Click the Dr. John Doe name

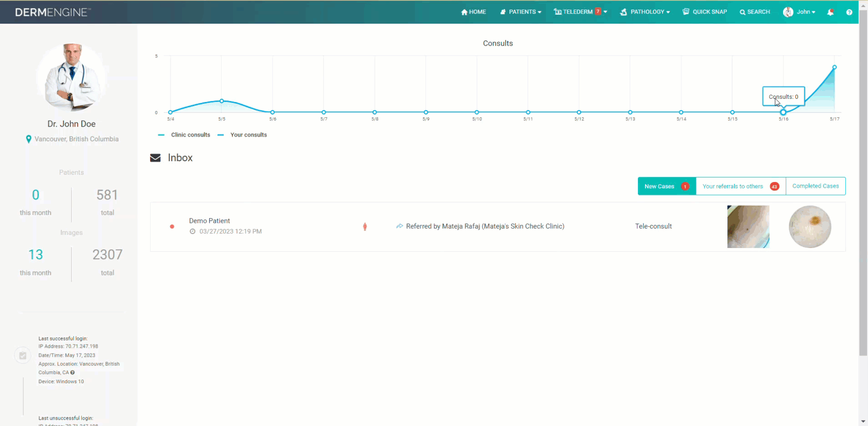click(x=71, y=124)
